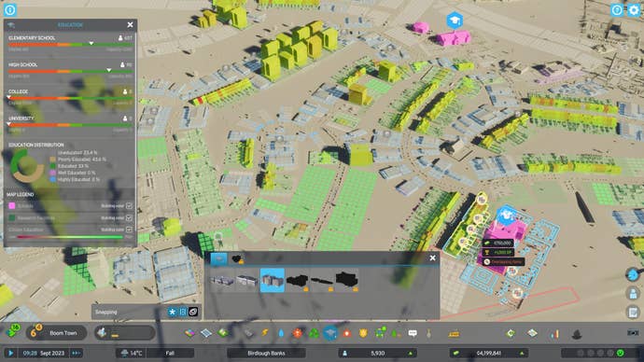
Task: Choose the first school building thumbnail
Action: click(x=222, y=280)
